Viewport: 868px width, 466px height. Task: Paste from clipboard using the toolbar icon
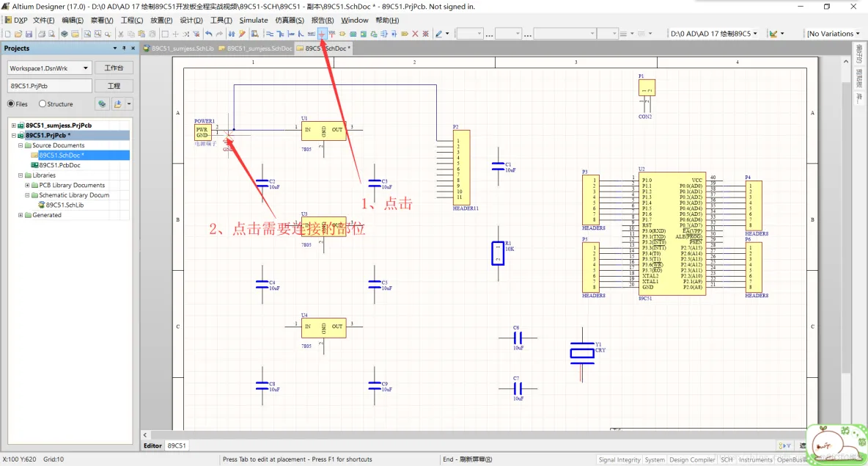tap(141, 34)
